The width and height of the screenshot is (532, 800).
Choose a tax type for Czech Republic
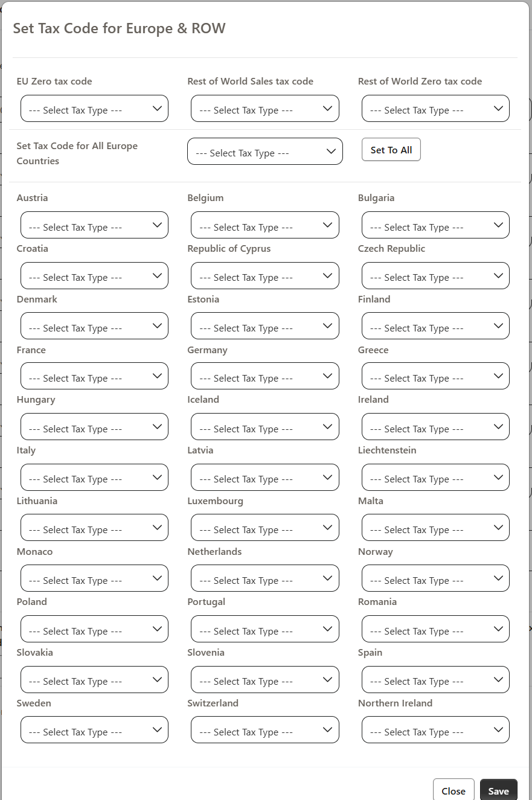tap(435, 276)
